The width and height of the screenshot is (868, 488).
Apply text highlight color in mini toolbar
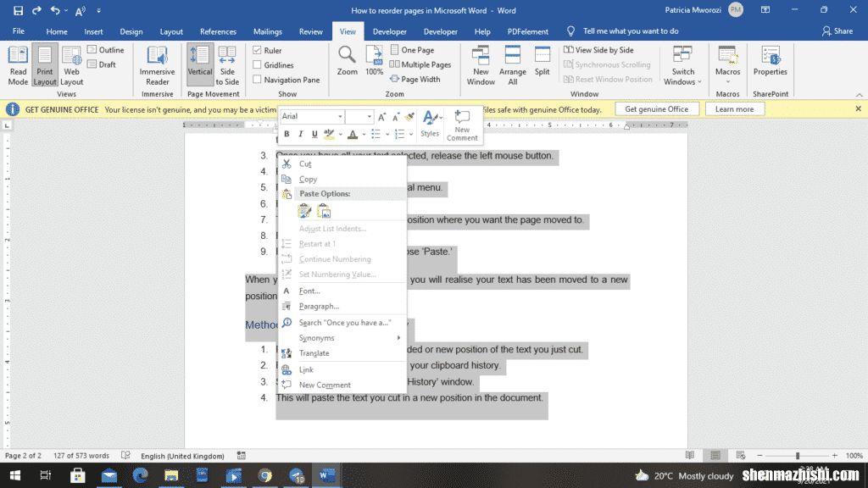click(x=329, y=134)
